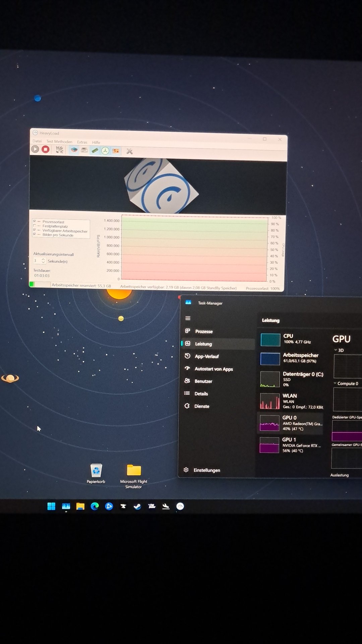Select the Arbeitsspeicher performance entry

(291, 358)
